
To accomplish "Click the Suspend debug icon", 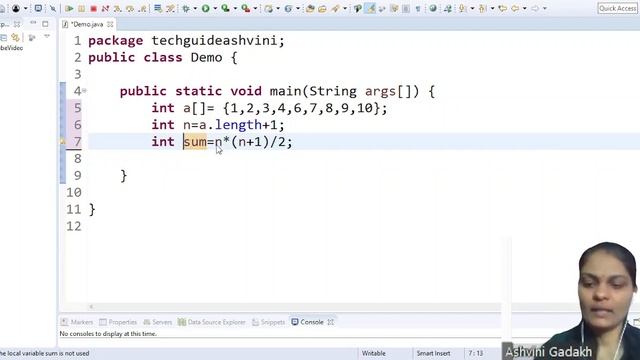I will [x=81, y=8].
